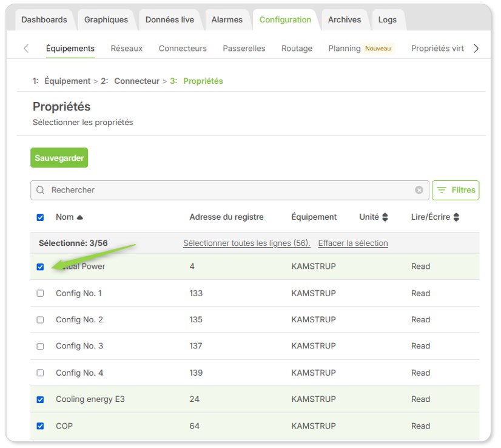
Task: Click the Équipement column header
Action: [x=314, y=217]
